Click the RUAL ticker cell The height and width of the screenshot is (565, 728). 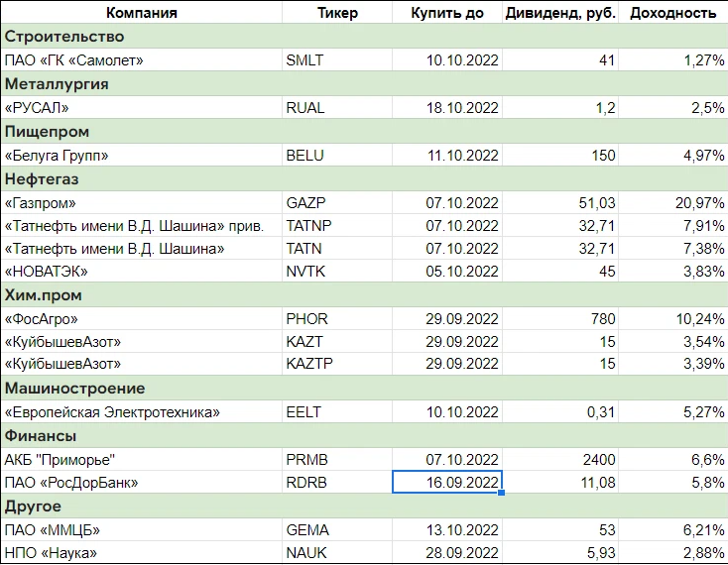[337, 108]
